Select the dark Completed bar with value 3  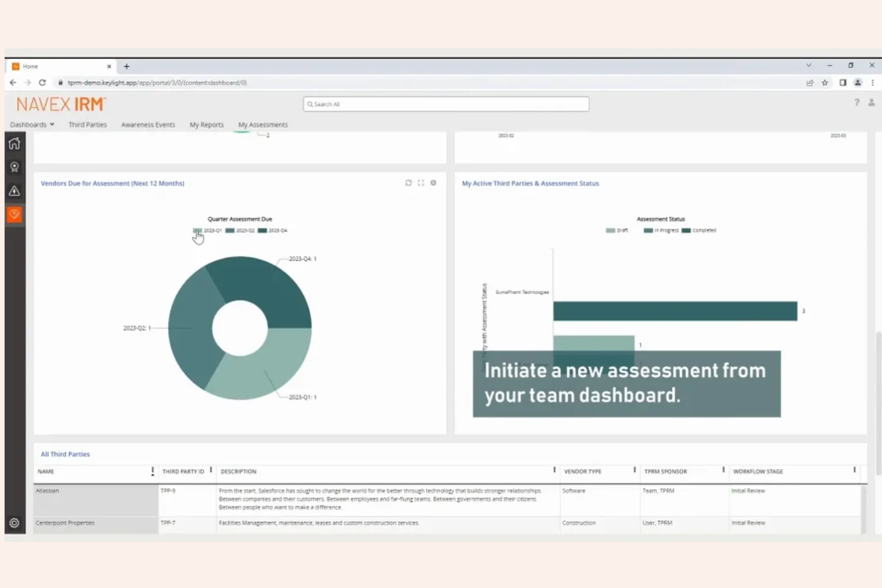[675, 311]
